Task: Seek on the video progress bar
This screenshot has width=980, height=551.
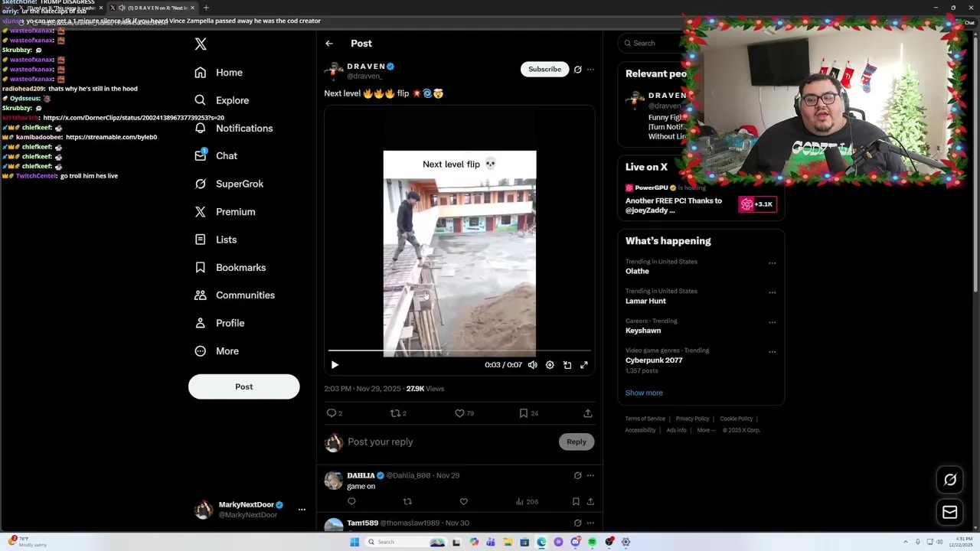Action: click(459, 350)
